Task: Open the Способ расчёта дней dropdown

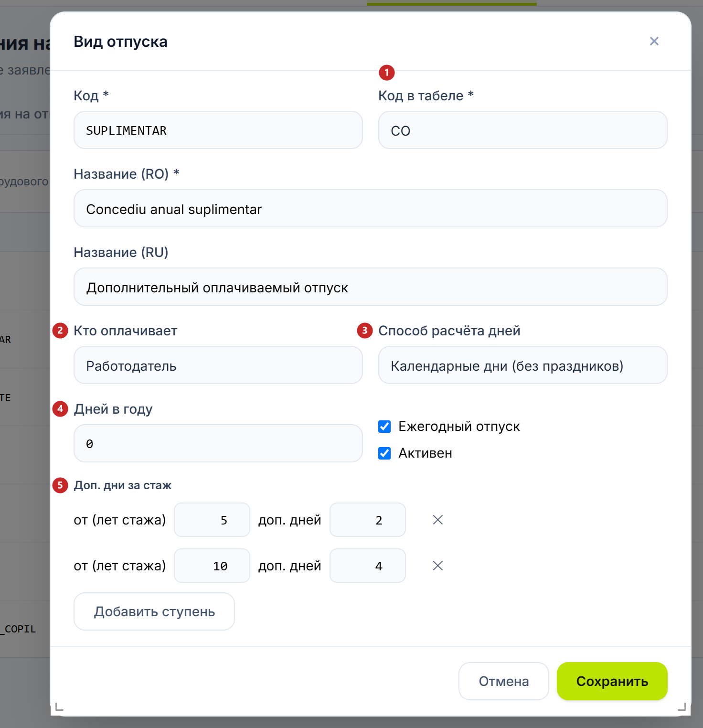Action: pos(523,365)
